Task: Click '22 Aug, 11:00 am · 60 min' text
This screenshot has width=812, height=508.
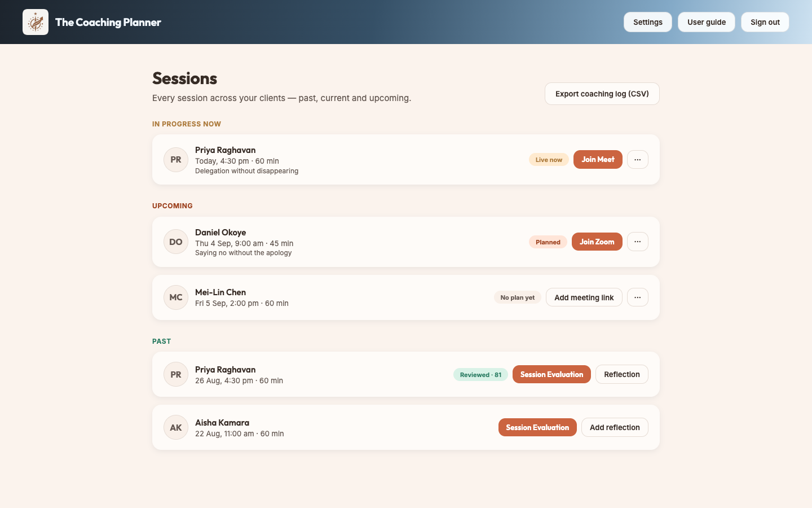Action: 240,433
